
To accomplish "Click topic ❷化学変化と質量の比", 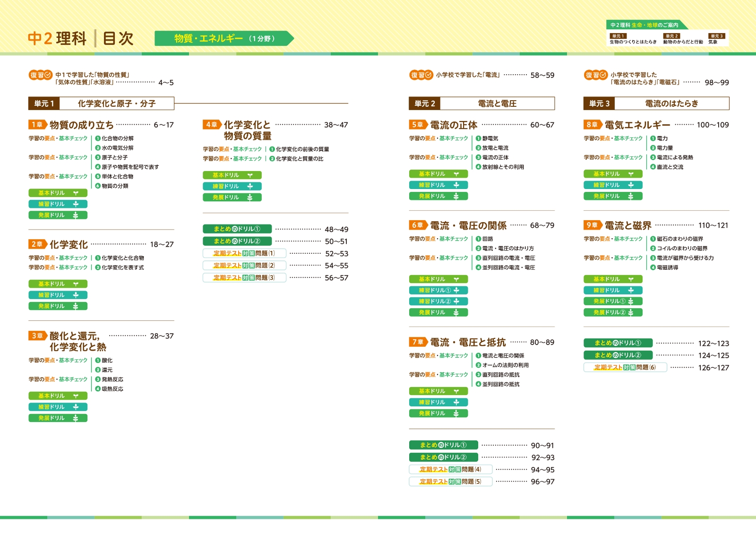I will (x=296, y=159).
